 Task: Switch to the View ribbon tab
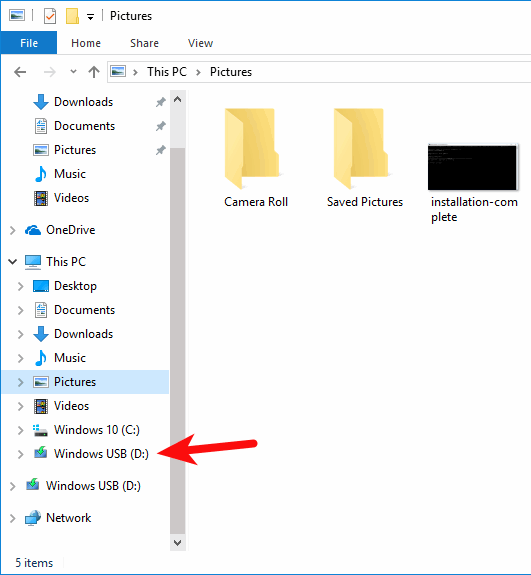(x=200, y=43)
